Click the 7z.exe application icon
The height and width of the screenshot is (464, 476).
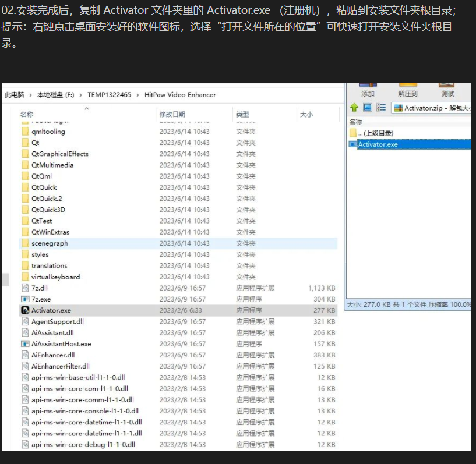pos(25,299)
